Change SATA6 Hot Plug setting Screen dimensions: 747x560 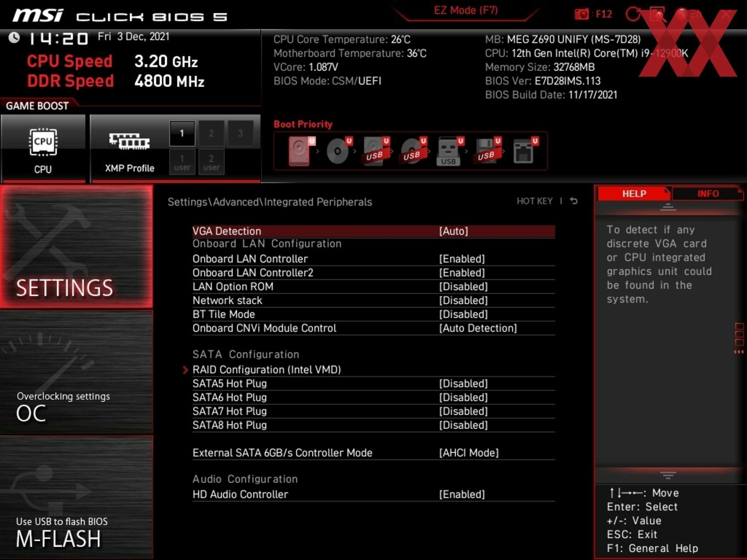(x=374, y=397)
